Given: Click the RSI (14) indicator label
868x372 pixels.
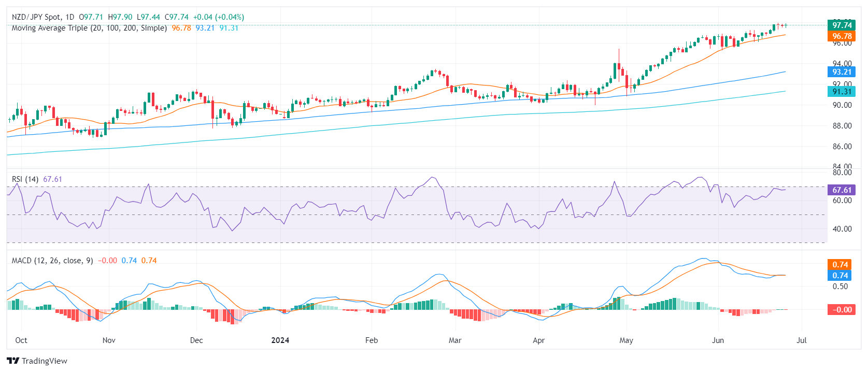Looking at the screenshot, I should 25,179.
